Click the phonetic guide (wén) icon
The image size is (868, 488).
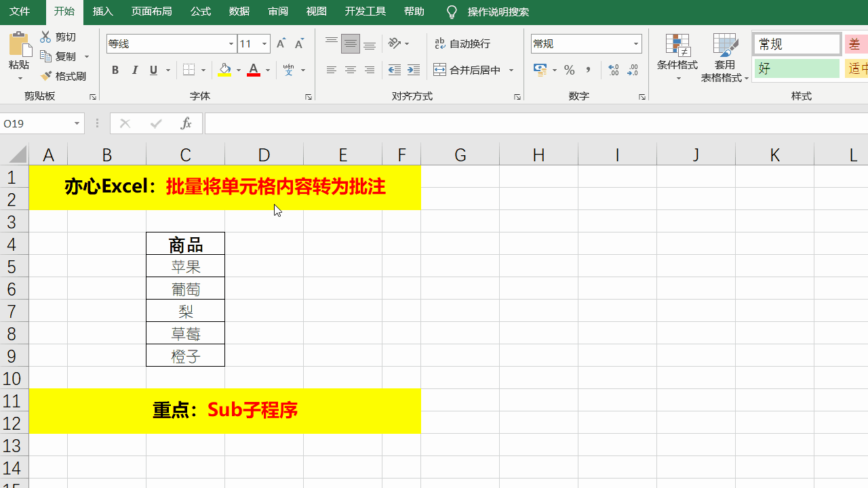pos(289,70)
